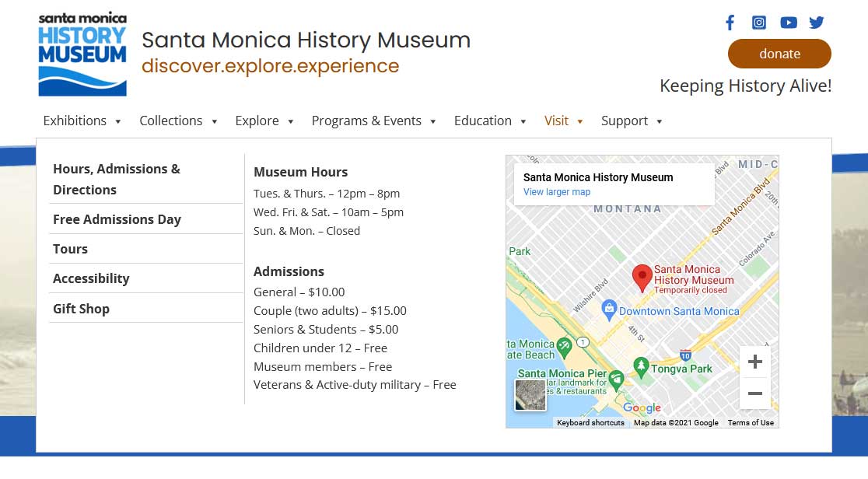Open the museum's Twitter icon
This screenshot has height=479, width=868.
click(x=817, y=23)
